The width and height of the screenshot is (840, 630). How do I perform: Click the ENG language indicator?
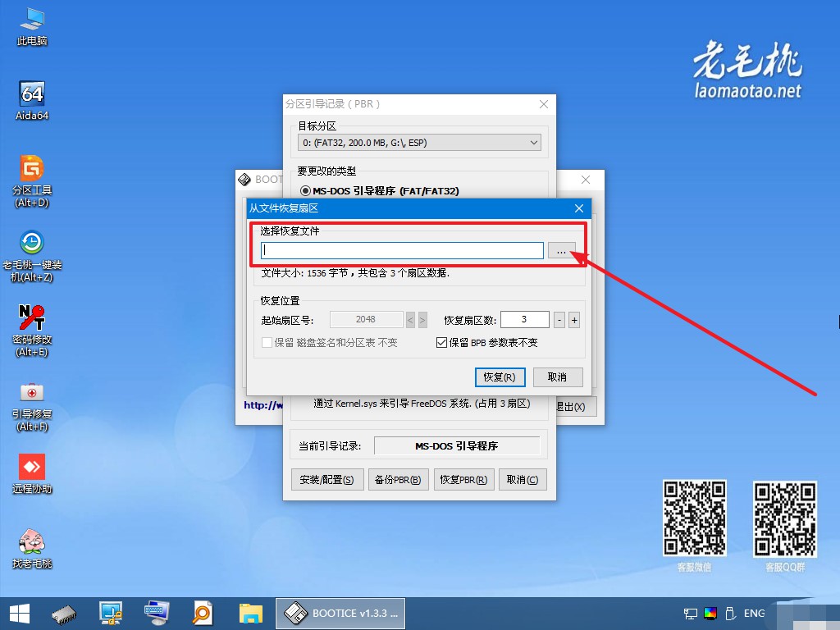coord(755,614)
